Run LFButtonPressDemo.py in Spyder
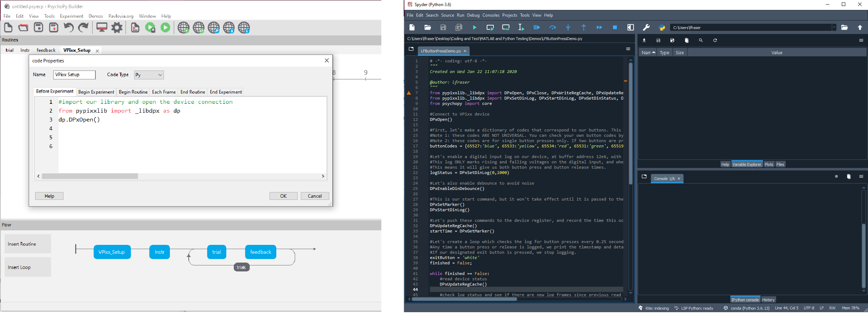 coord(475,27)
